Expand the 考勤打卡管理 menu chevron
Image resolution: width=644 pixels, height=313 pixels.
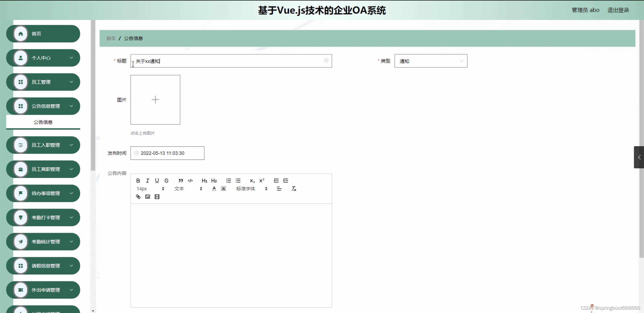pos(72,217)
